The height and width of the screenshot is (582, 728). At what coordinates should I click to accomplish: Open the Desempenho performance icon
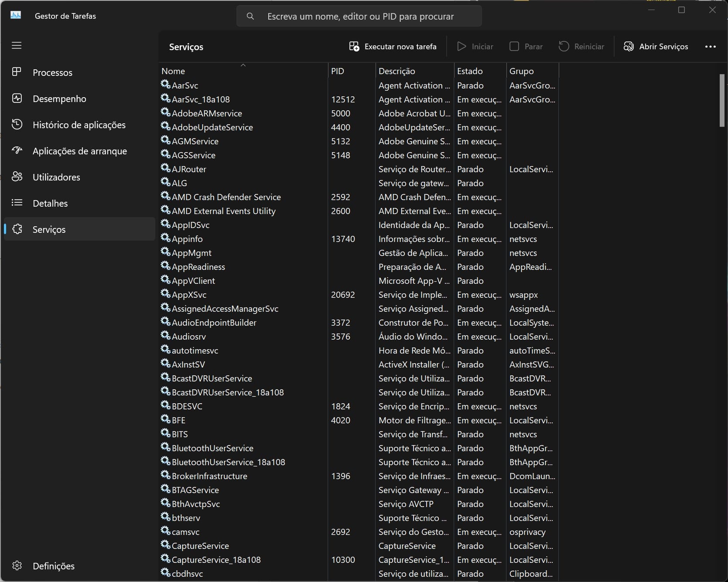(17, 99)
